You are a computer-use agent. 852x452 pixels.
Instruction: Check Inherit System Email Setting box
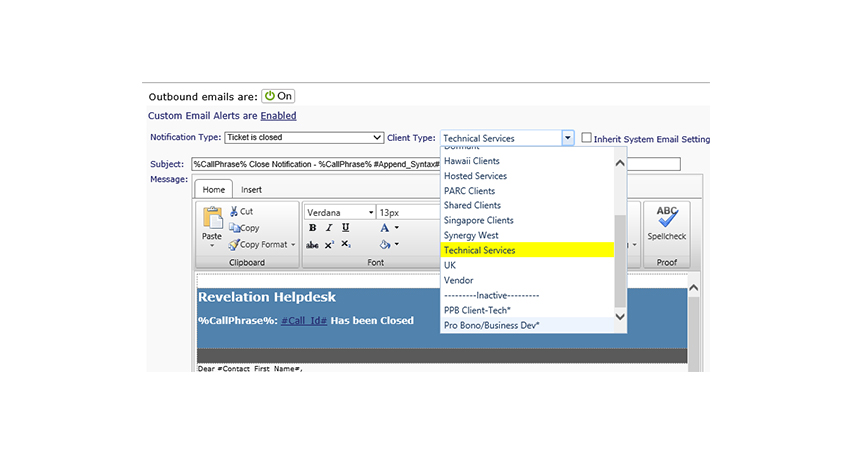[x=586, y=137]
